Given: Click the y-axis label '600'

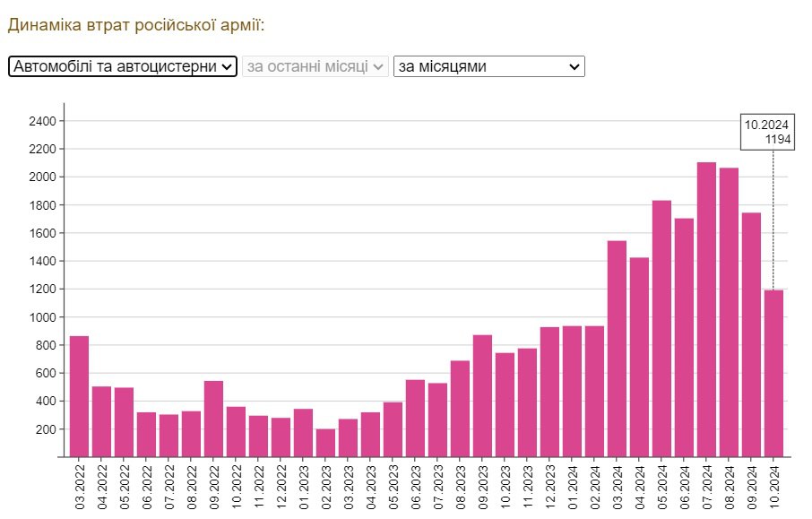Looking at the screenshot, I should pyautogui.click(x=46, y=373).
